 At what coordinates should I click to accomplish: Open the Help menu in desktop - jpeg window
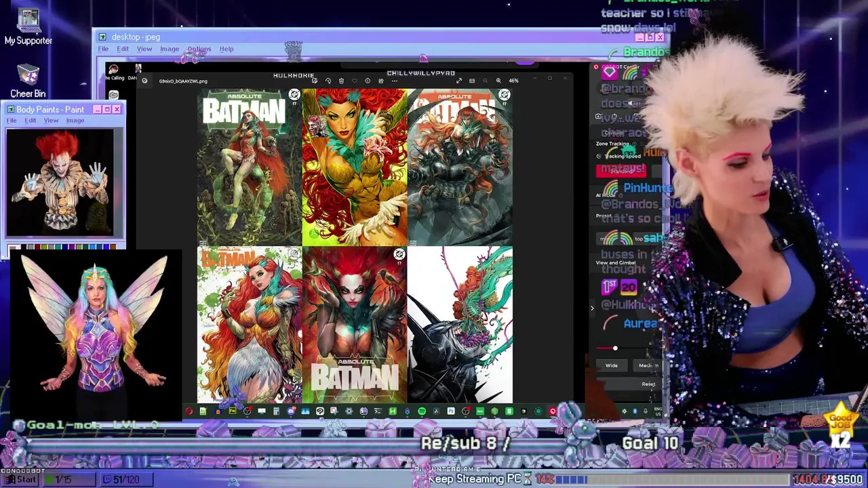[226, 49]
